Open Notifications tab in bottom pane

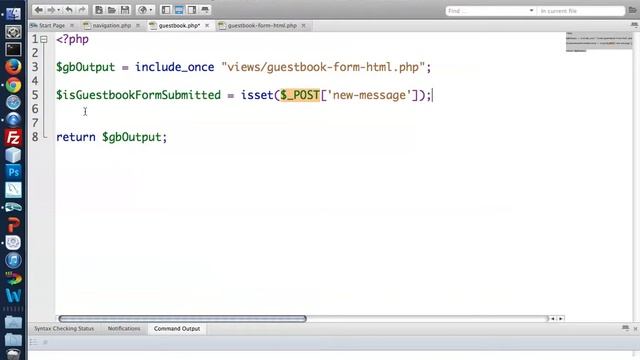(124, 329)
